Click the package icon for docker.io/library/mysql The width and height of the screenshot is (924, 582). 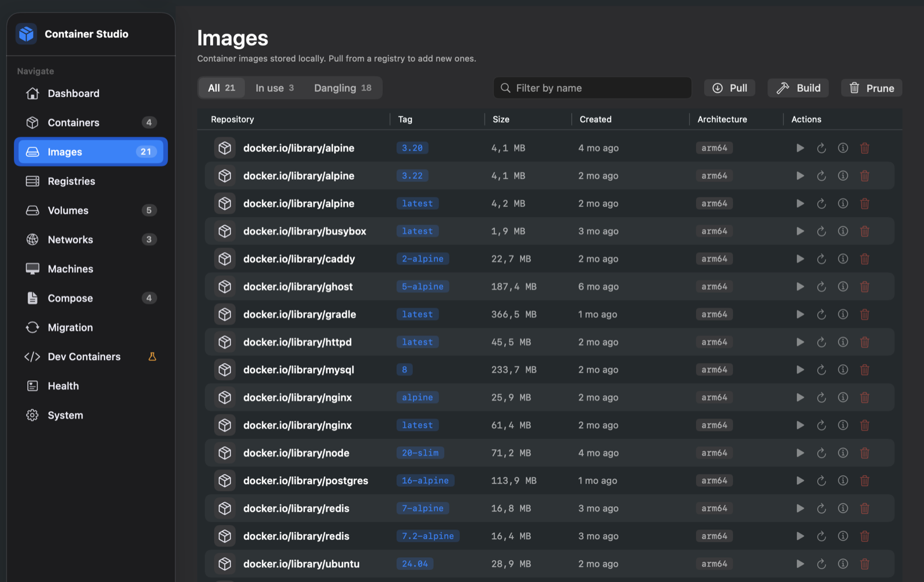[x=225, y=370]
